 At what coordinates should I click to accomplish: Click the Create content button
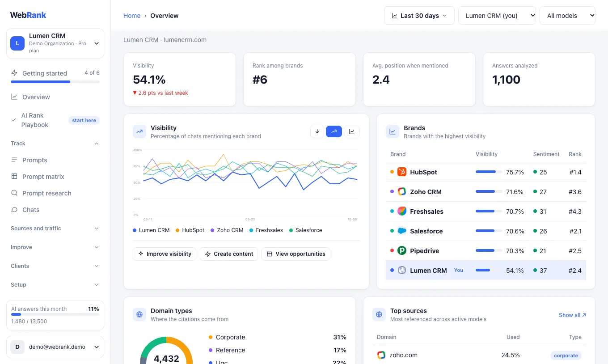[x=229, y=254]
